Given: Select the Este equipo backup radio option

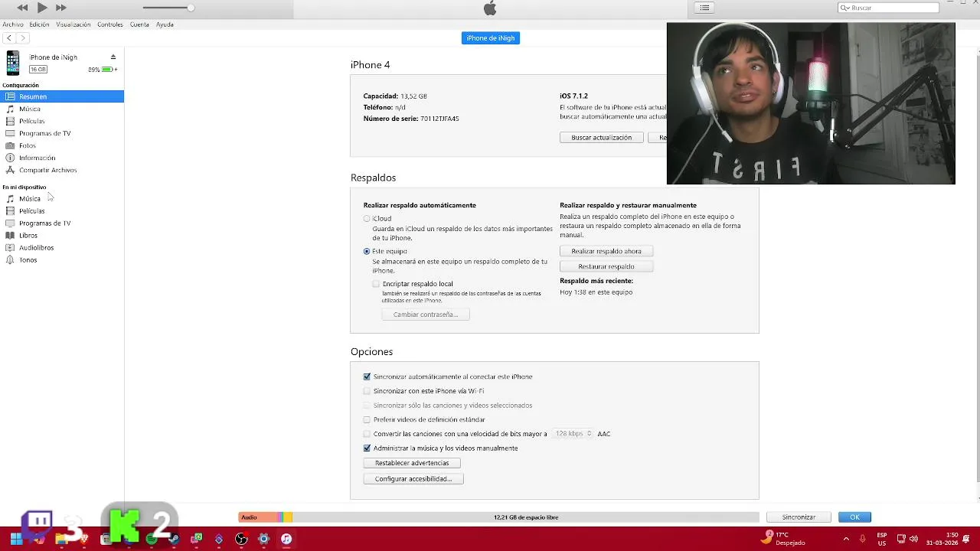Looking at the screenshot, I should coord(367,251).
